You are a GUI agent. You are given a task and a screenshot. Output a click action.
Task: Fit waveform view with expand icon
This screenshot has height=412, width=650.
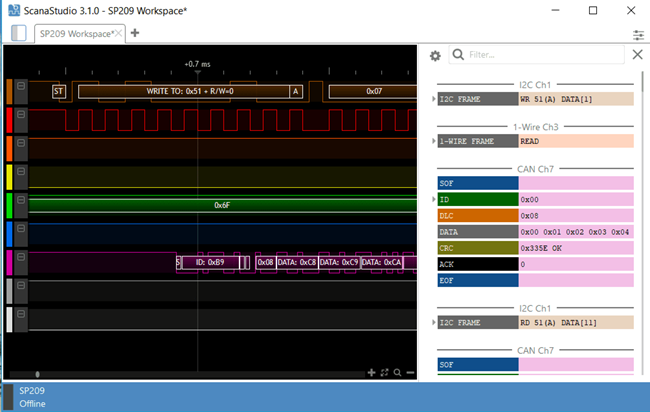(x=384, y=373)
